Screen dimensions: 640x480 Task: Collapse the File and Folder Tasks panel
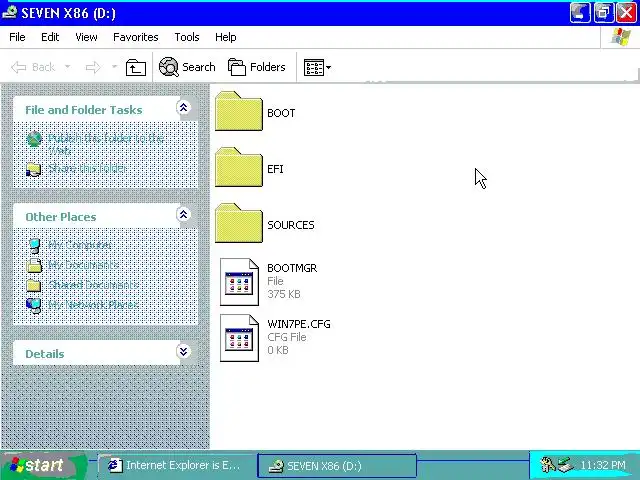pos(183,108)
